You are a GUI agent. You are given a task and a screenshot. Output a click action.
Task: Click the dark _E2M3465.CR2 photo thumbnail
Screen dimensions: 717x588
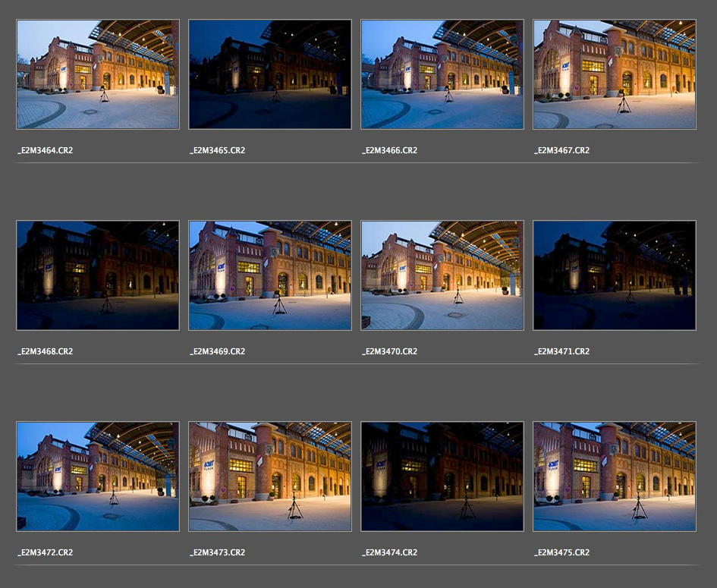[270, 74]
